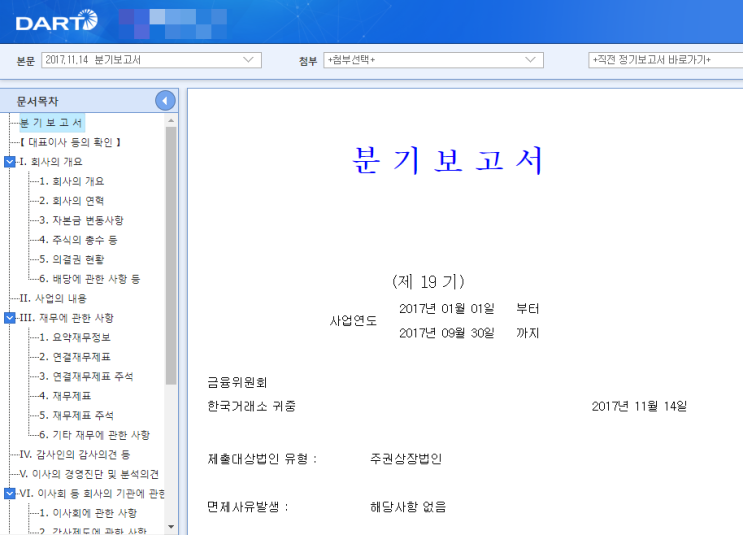Click the 주권상장법인 value
The image size is (743, 535).
tap(406, 459)
